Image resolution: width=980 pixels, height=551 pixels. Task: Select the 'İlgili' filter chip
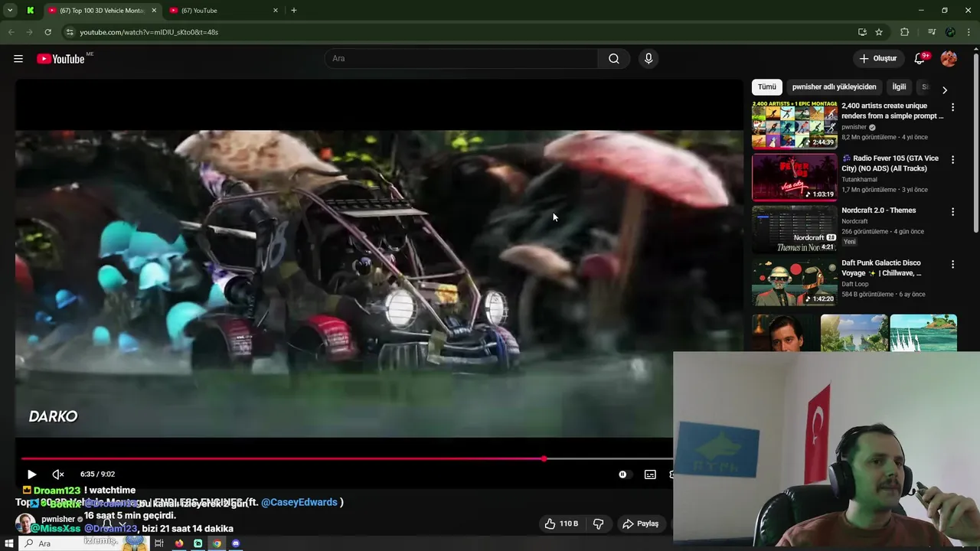(x=899, y=87)
